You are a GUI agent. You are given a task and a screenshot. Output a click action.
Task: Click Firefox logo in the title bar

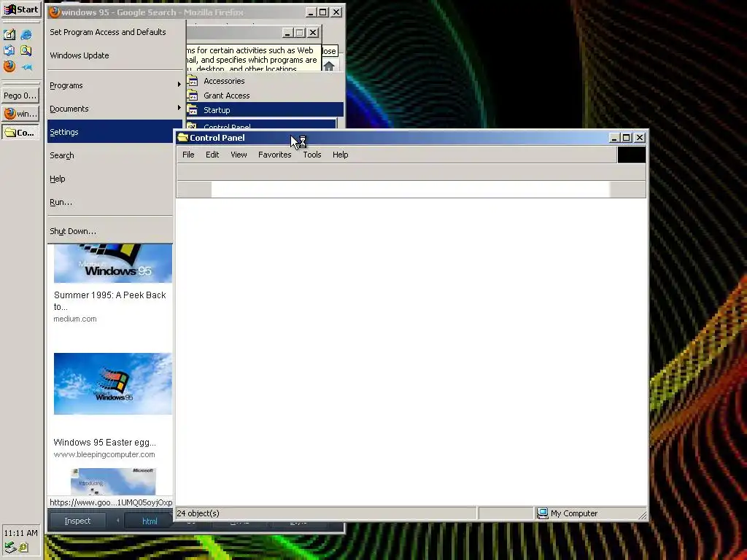[x=55, y=12]
